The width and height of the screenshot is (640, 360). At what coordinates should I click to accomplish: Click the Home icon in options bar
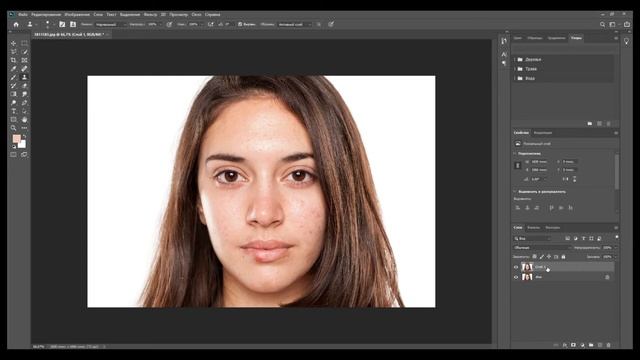[x=16, y=24]
